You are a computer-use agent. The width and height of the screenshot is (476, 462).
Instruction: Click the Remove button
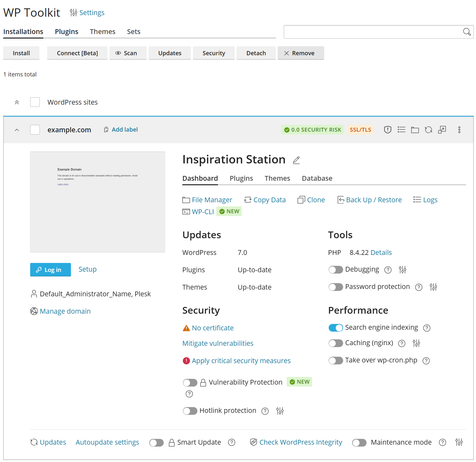click(301, 53)
